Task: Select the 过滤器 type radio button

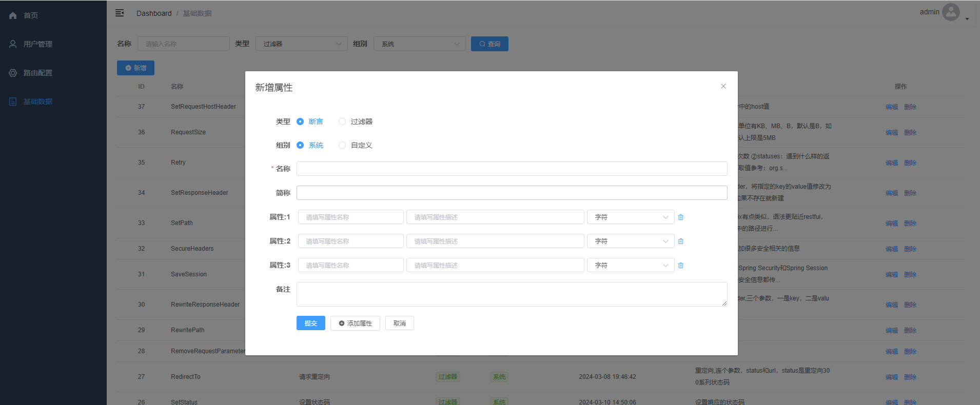Action: pyautogui.click(x=342, y=121)
